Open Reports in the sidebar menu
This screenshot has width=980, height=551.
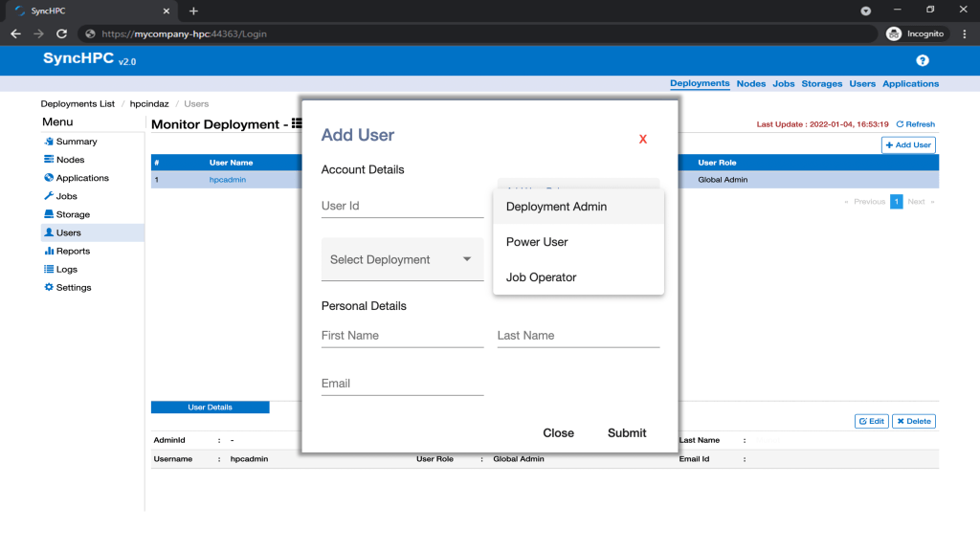[73, 251]
